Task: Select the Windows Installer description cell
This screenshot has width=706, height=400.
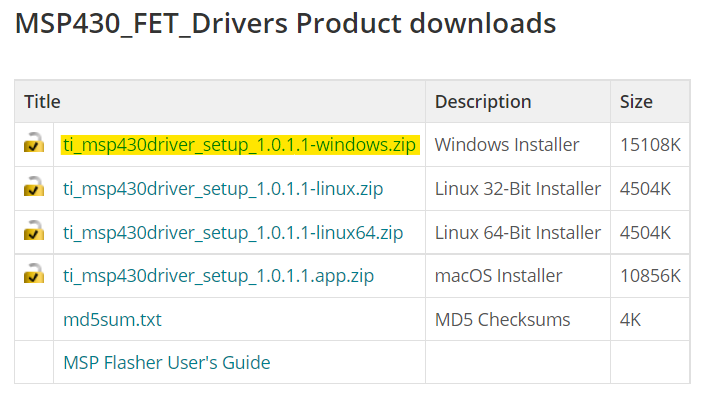Action: click(507, 145)
